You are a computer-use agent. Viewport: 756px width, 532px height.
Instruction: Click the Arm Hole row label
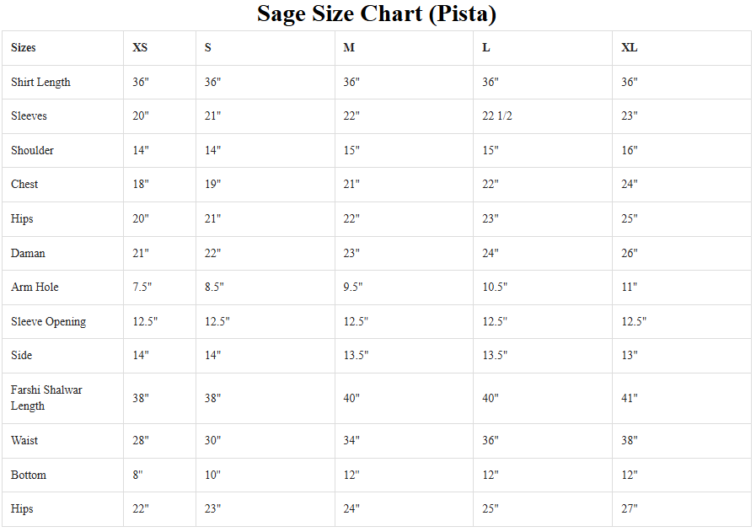35,287
